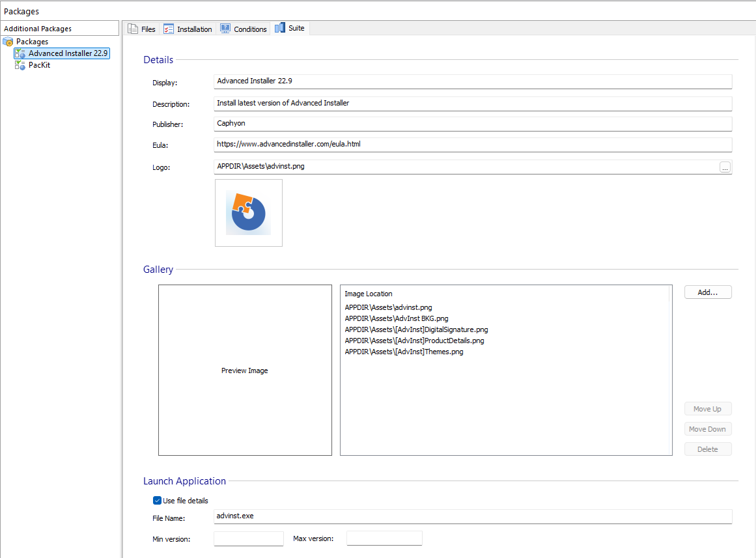Select the Packages root tree node
Viewport: 756px width, 558px height.
pyautogui.click(x=32, y=42)
